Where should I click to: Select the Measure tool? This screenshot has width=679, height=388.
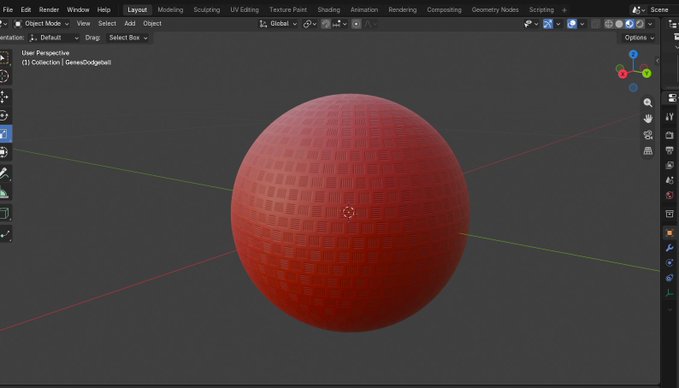tap(4, 192)
